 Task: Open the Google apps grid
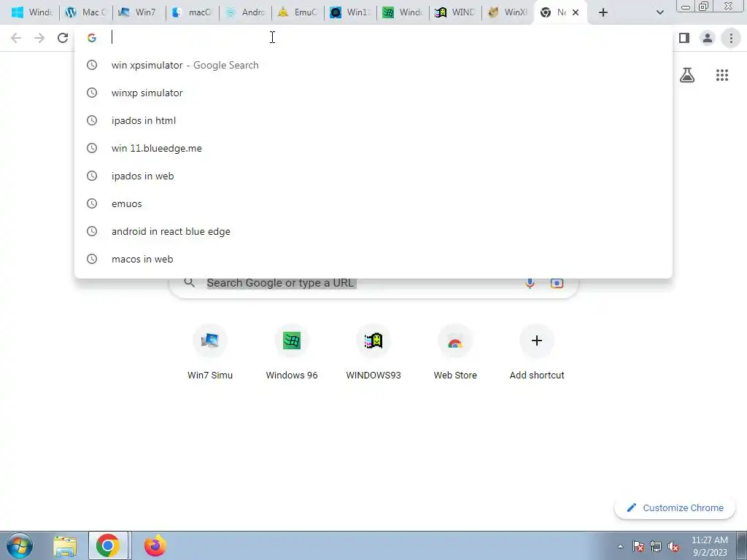tap(722, 75)
